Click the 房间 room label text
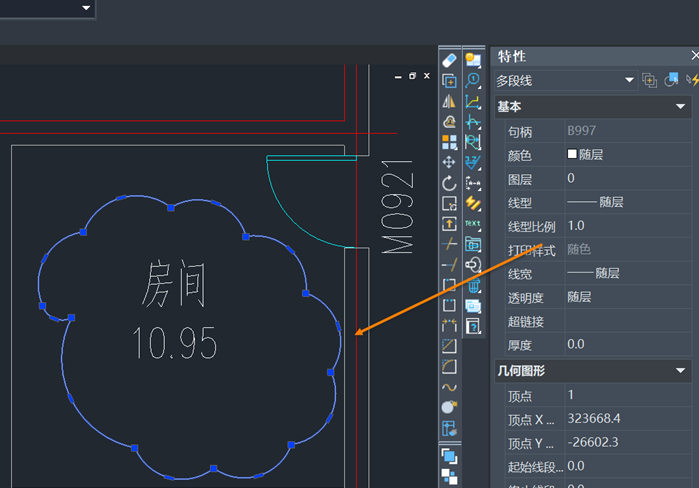 174,284
